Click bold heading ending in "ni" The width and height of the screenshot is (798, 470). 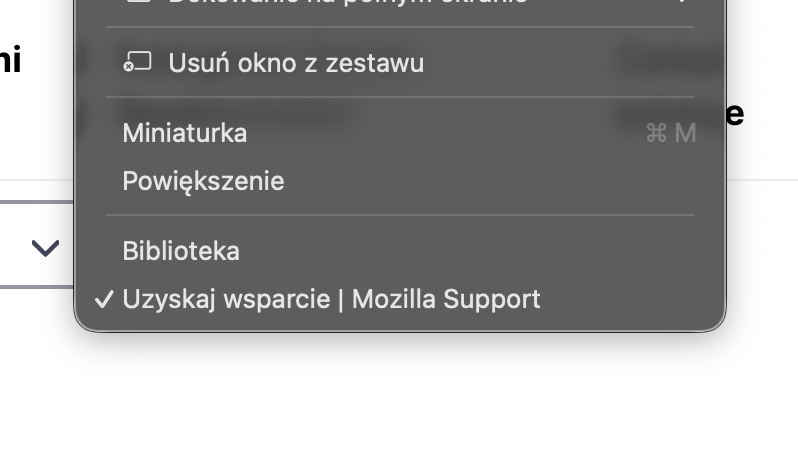[x=10, y=60]
